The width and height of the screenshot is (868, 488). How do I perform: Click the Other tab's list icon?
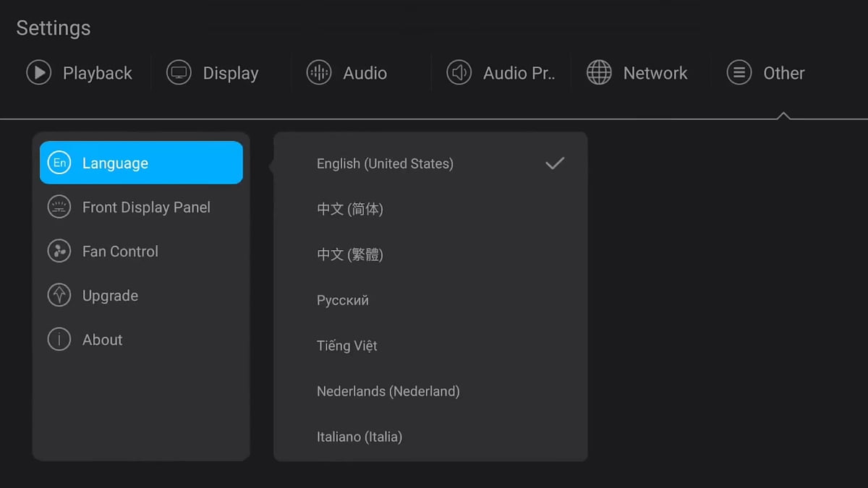click(x=739, y=72)
